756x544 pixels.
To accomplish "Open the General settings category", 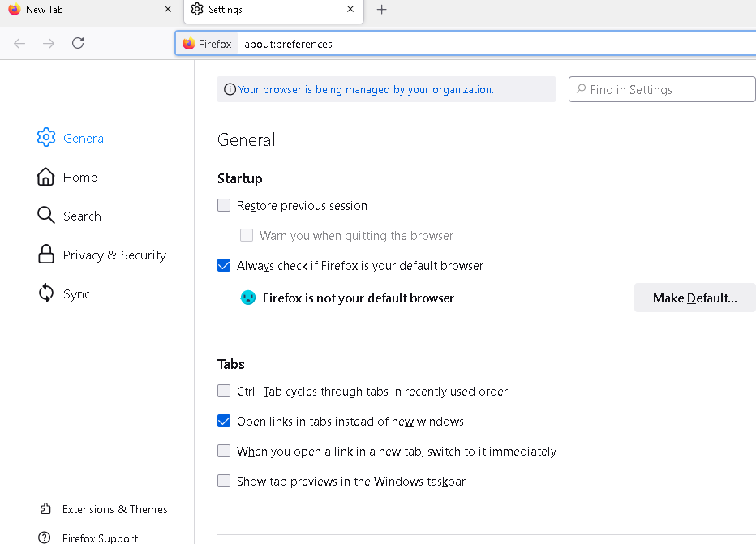I will coord(84,139).
